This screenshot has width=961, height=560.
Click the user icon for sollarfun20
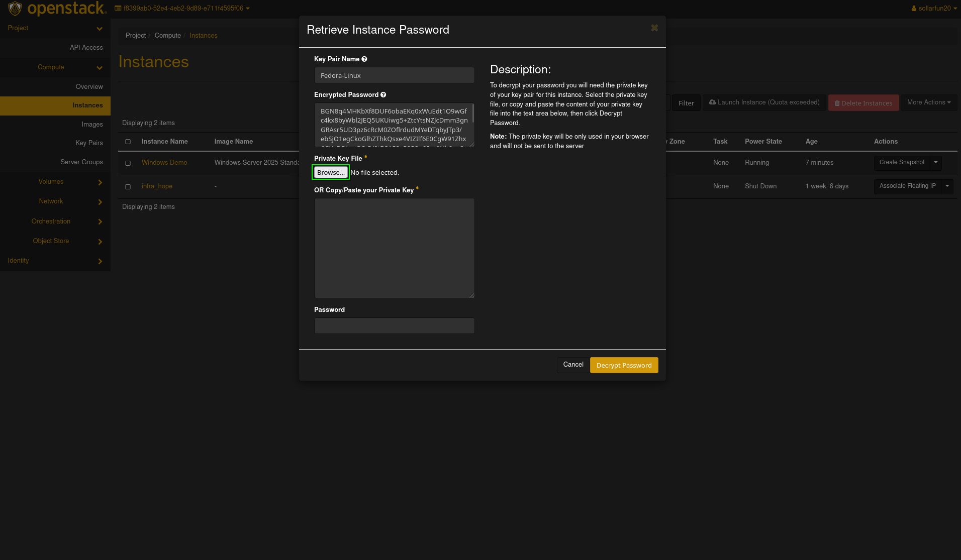pyautogui.click(x=914, y=9)
